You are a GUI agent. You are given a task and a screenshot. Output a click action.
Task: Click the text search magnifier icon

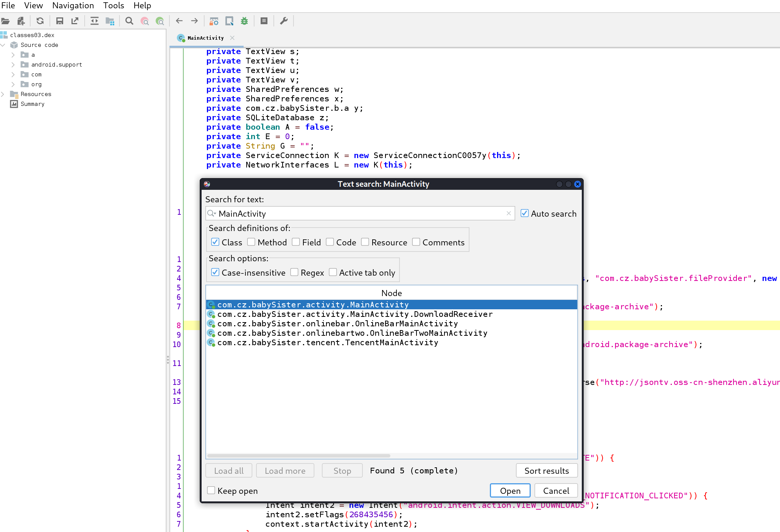pos(129,21)
